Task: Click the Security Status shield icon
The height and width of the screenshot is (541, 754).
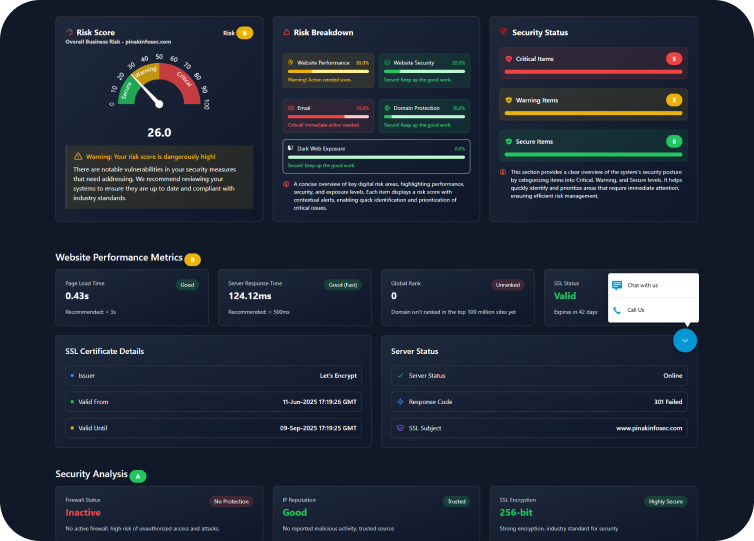Action: pyautogui.click(x=503, y=32)
